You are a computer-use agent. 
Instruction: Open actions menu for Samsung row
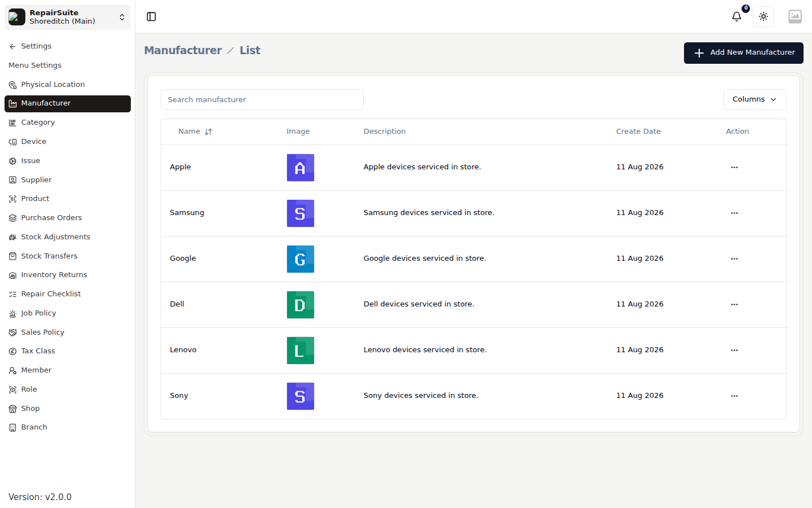pos(734,213)
